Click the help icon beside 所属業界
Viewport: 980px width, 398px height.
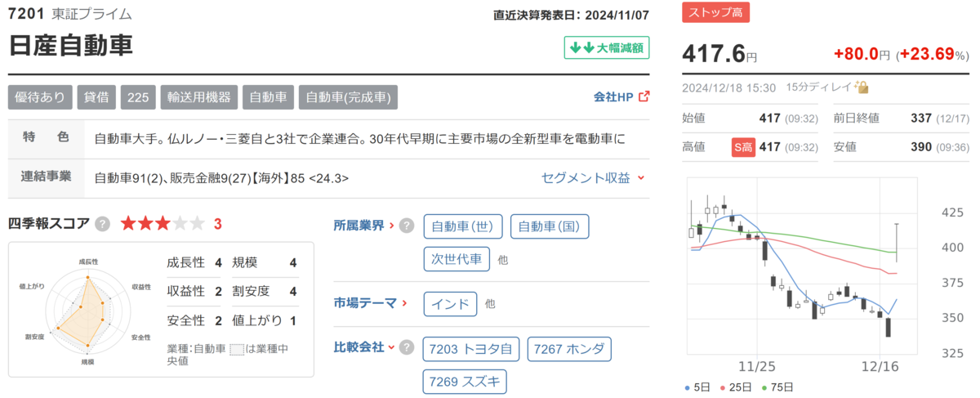407,226
